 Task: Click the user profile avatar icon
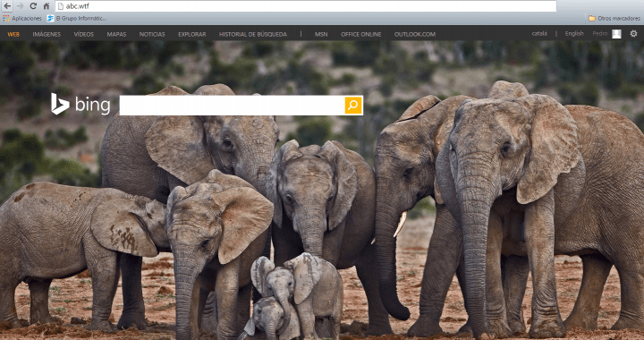tap(616, 34)
